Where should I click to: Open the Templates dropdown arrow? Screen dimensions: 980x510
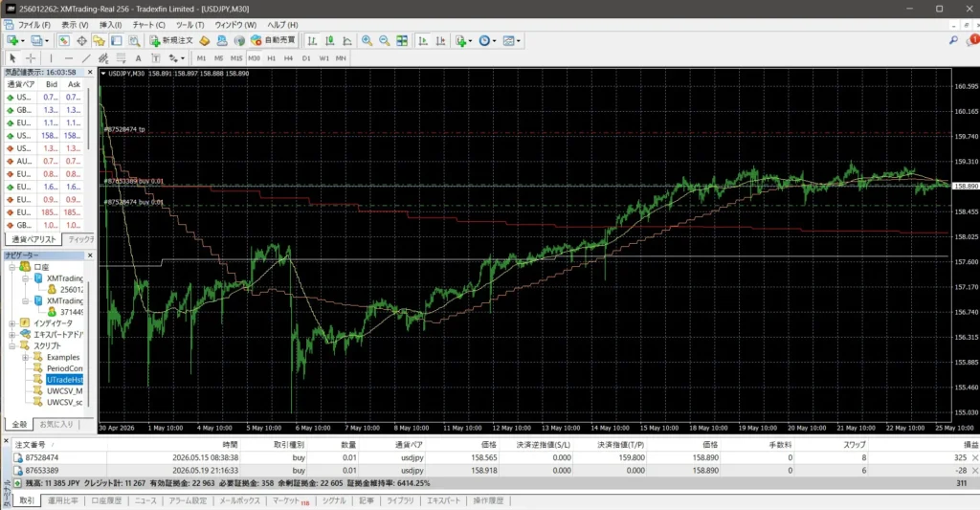518,40
